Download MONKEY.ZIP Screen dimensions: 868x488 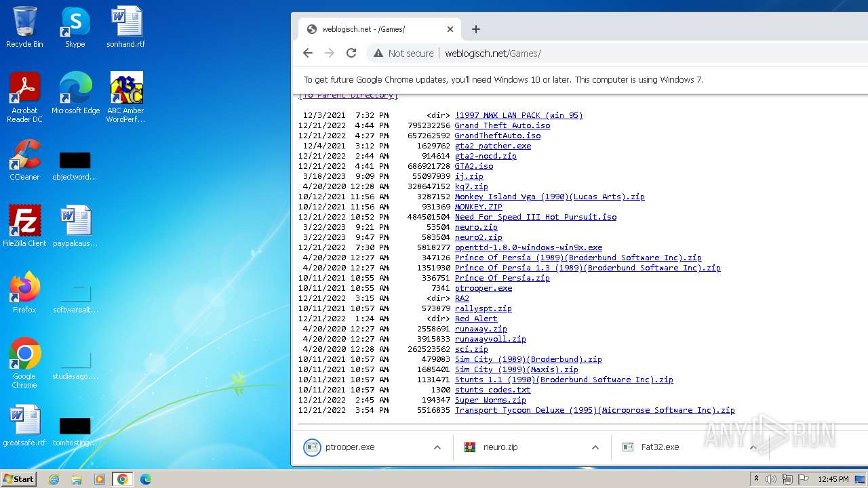tap(479, 207)
